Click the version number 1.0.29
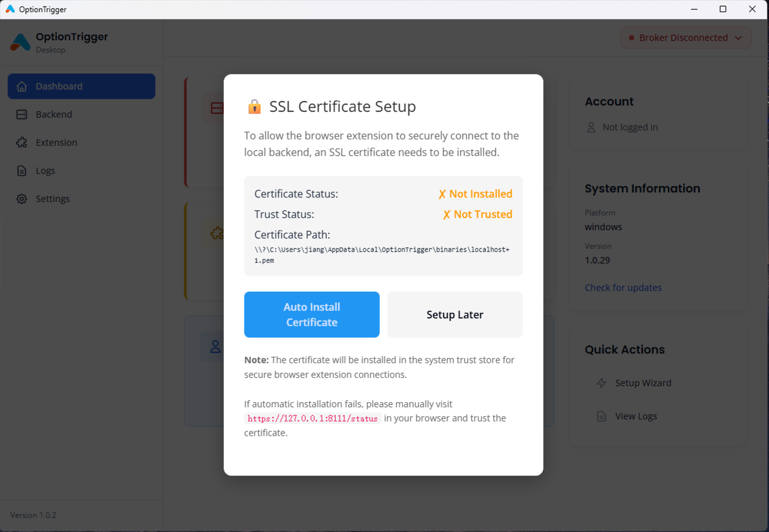The height and width of the screenshot is (532, 769). click(597, 260)
